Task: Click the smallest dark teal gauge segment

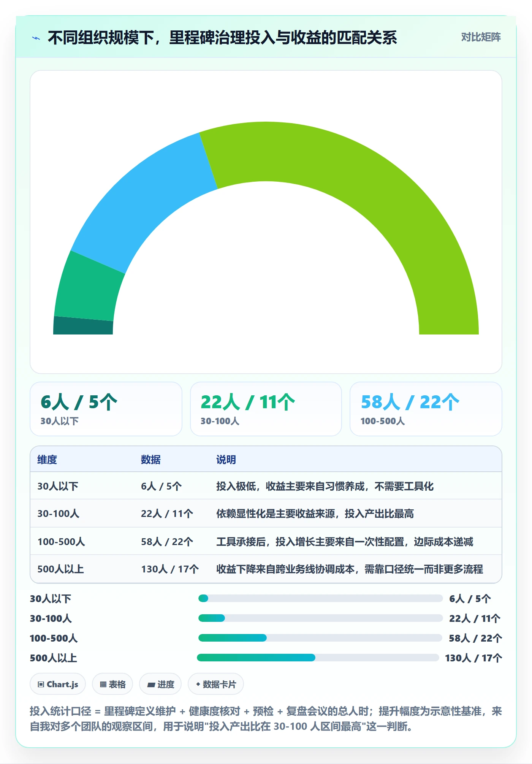Action: click(x=83, y=326)
